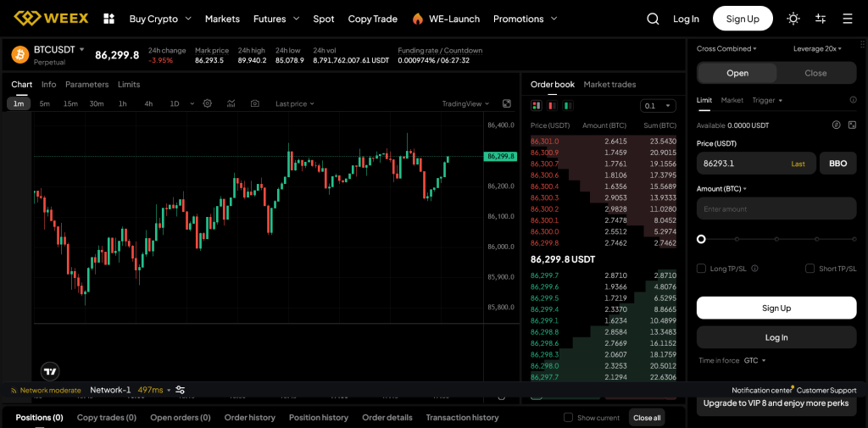
Task: Expand the Buy Crypto menu
Action: coord(160,19)
